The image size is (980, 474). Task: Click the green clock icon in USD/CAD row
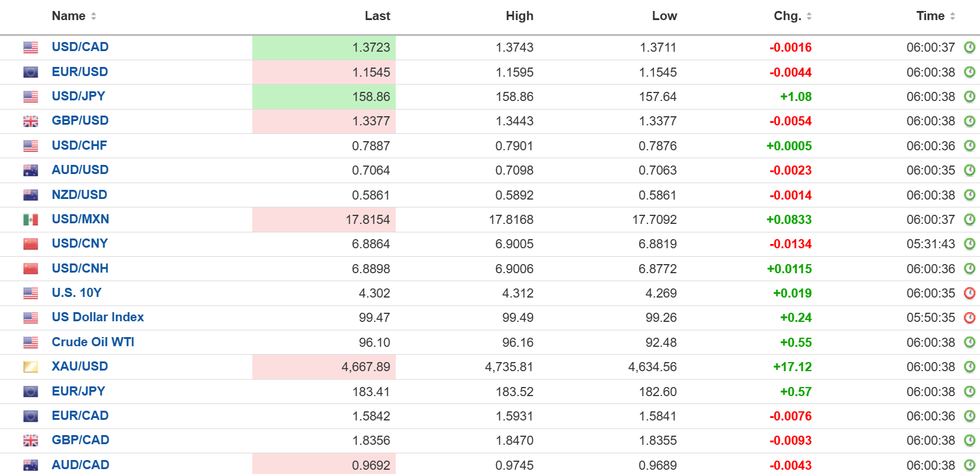pos(970,47)
